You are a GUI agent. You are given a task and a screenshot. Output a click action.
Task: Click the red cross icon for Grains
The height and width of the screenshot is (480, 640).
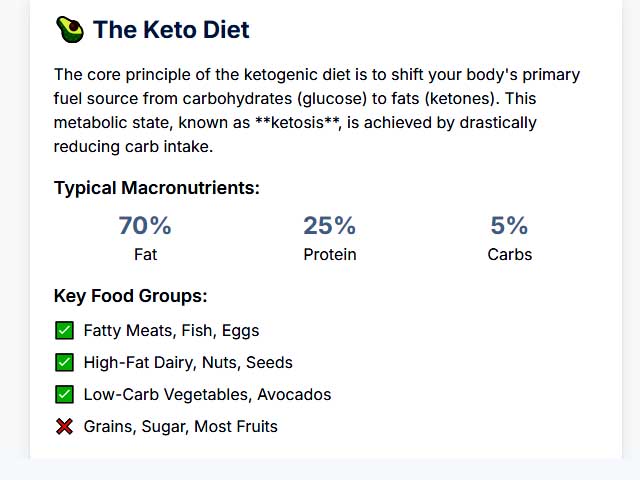(64, 427)
